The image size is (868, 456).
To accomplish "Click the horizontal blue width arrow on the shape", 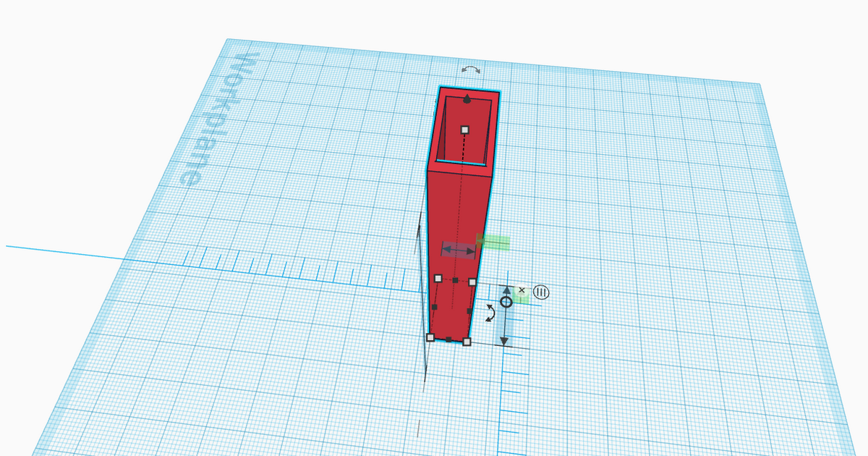I will (x=456, y=250).
